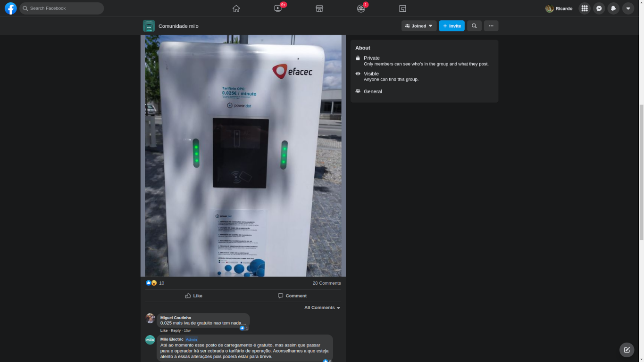Open the Groups icon in navbar
The image size is (644, 362).
coord(361,8)
